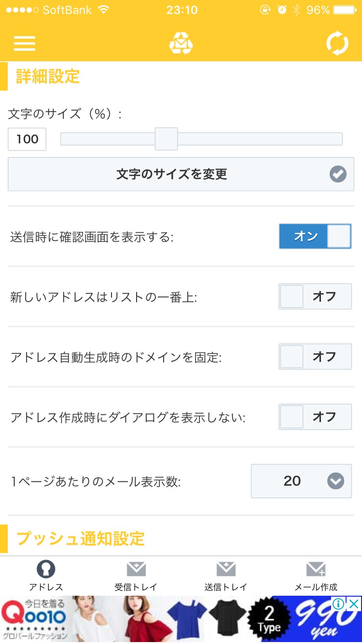Click the ad info icon
The image size is (362, 644).
point(338,604)
